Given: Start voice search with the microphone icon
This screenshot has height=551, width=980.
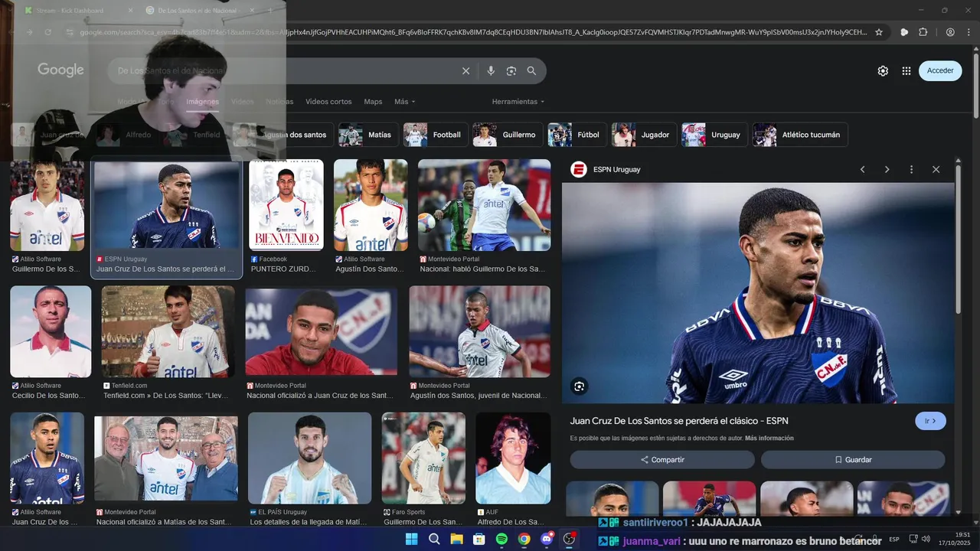Looking at the screenshot, I should 491,70.
